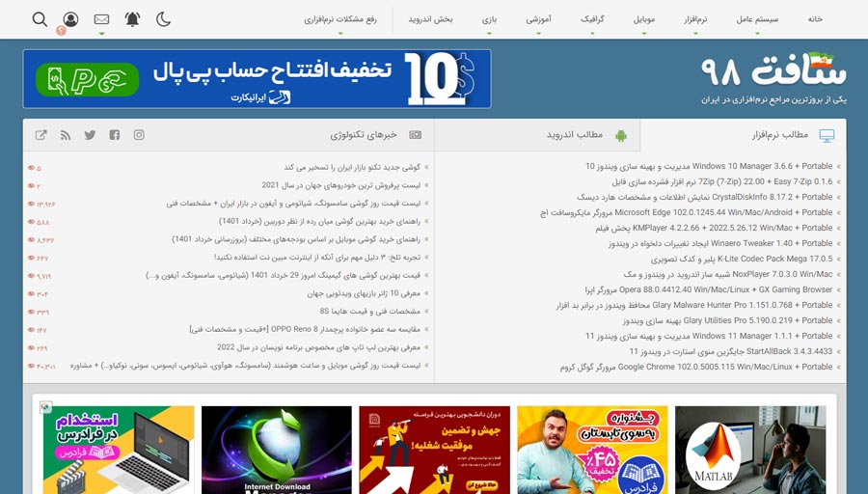Open the OPPO Reno 8 comparison news
The width and height of the screenshot is (868, 494).
coord(305,330)
